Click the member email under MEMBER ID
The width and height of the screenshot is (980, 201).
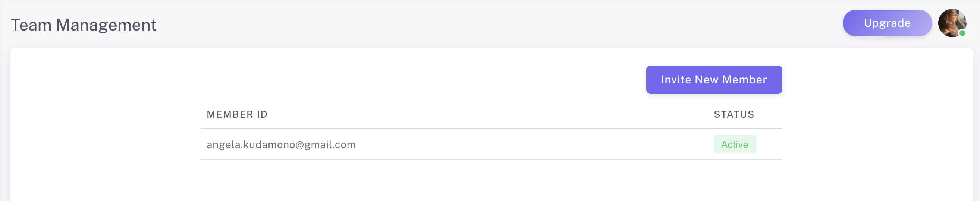coord(281,145)
